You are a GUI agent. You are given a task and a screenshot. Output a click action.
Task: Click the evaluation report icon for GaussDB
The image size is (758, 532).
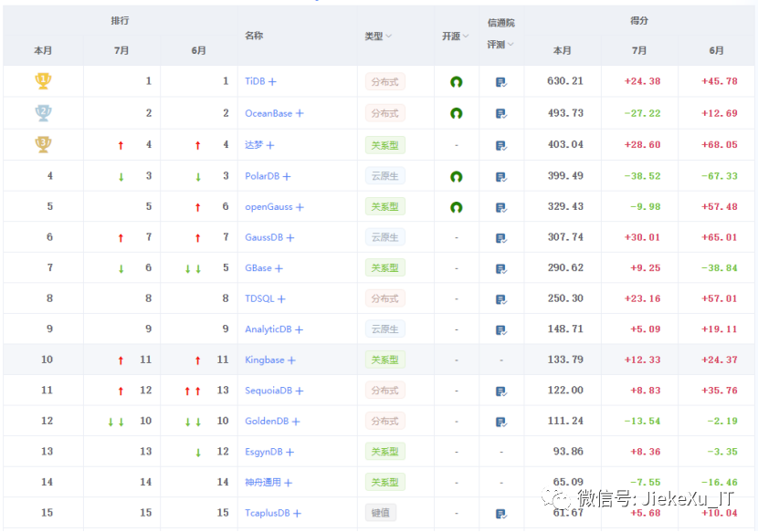pos(501,238)
